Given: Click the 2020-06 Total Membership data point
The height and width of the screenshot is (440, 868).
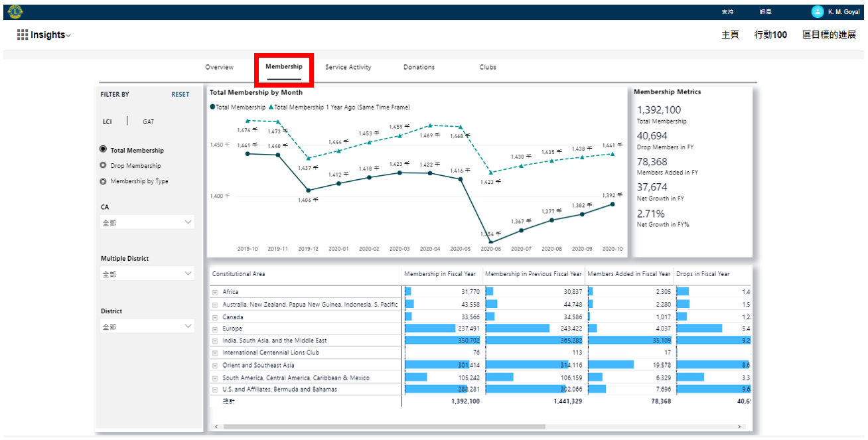Looking at the screenshot, I should click(x=490, y=242).
